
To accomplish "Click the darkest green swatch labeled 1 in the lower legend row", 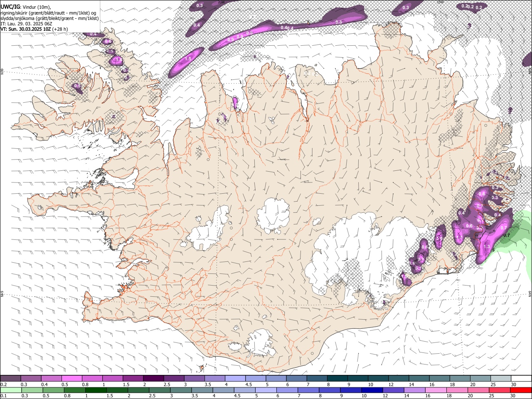I will 96,390.
